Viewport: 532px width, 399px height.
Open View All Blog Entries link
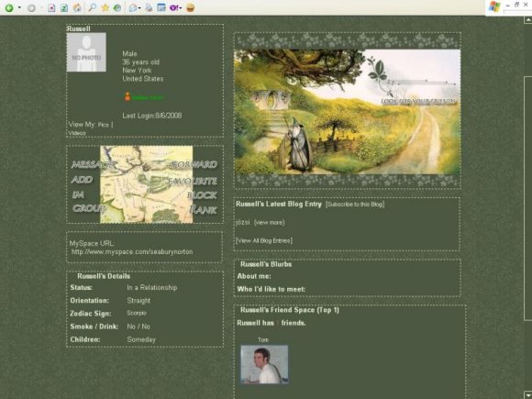[x=264, y=240]
